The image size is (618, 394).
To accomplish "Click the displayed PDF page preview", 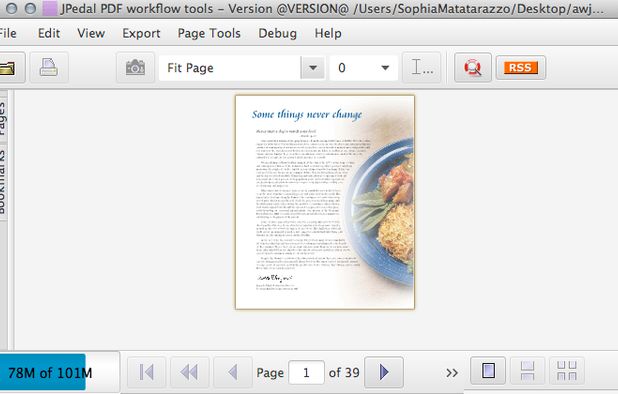I will coord(325,202).
